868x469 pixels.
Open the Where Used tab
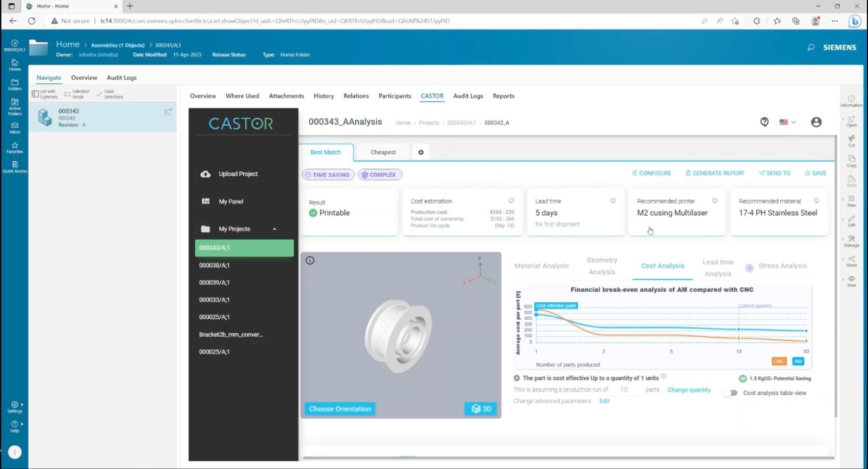coord(242,96)
